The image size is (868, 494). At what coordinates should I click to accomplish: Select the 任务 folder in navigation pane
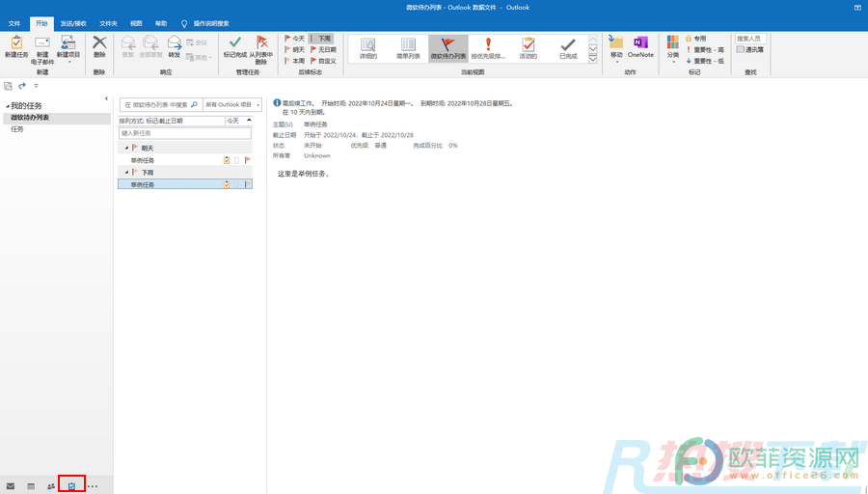57,129
